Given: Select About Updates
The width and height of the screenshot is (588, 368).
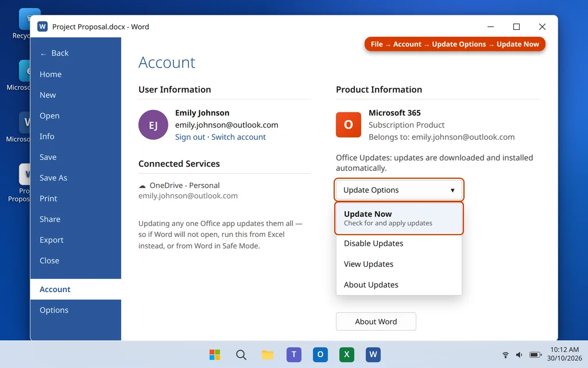Looking at the screenshot, I should 399,285.
